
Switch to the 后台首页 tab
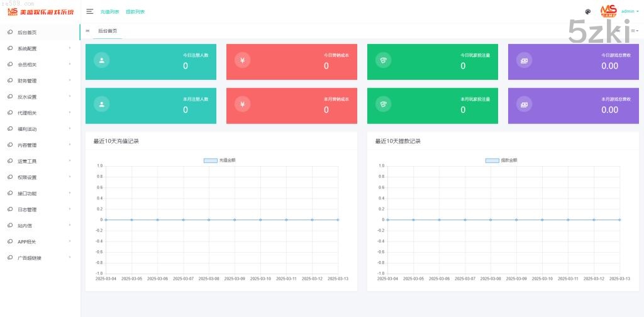107,31
